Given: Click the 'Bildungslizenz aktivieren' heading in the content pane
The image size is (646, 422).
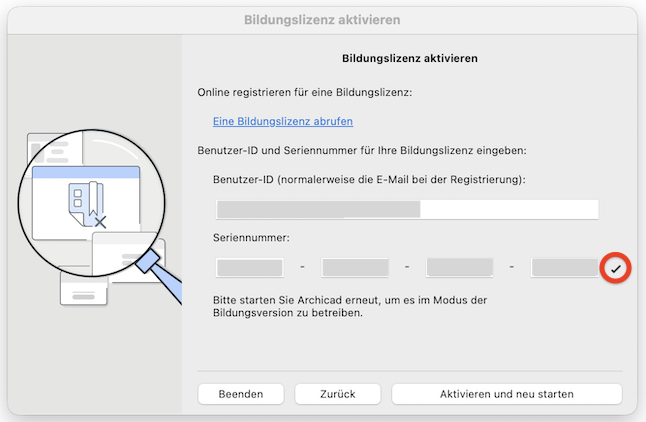Looking at the screenshot, I should [x=410, y=59].
